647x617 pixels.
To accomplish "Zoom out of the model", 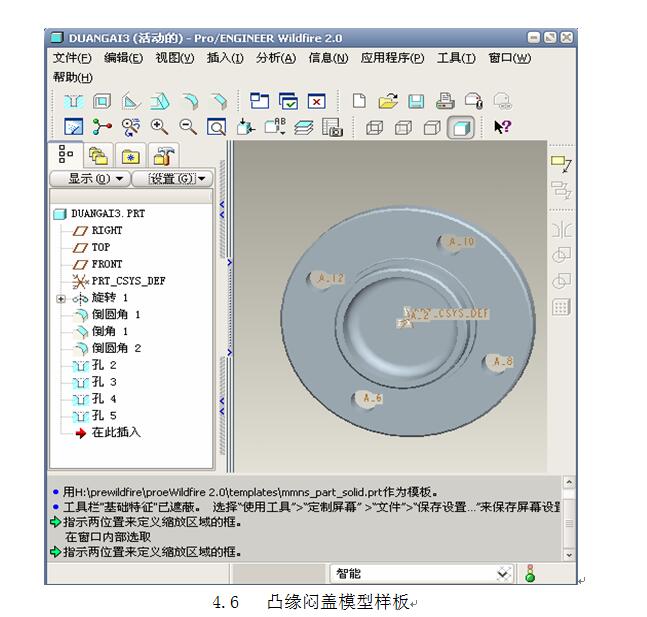I will point(188,127).
